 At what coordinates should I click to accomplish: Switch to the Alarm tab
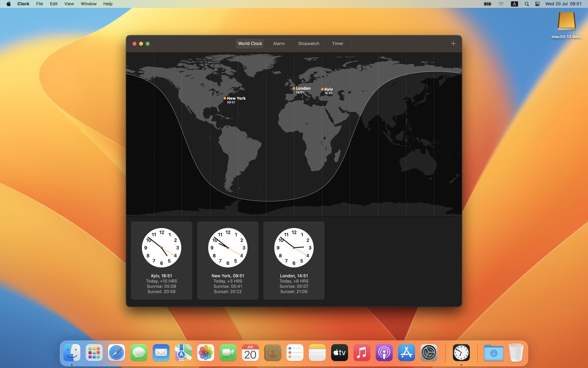click(x=279, y=44)
